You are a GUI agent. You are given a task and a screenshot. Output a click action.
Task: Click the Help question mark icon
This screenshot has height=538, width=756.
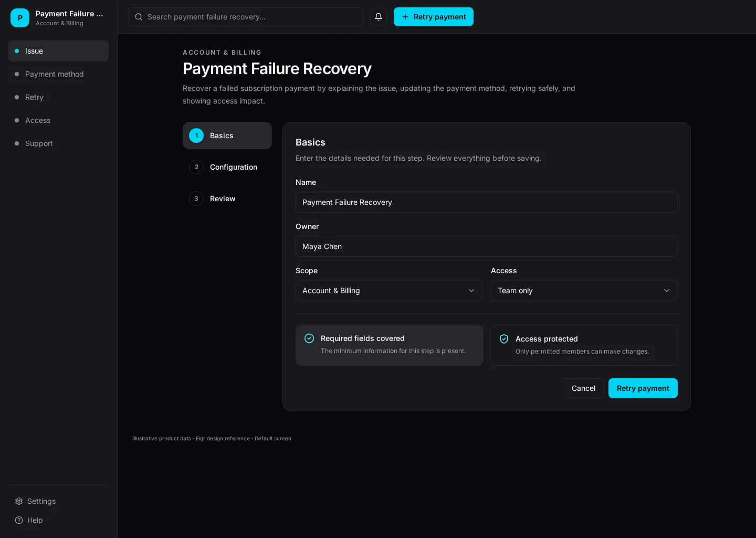[19, 520]
